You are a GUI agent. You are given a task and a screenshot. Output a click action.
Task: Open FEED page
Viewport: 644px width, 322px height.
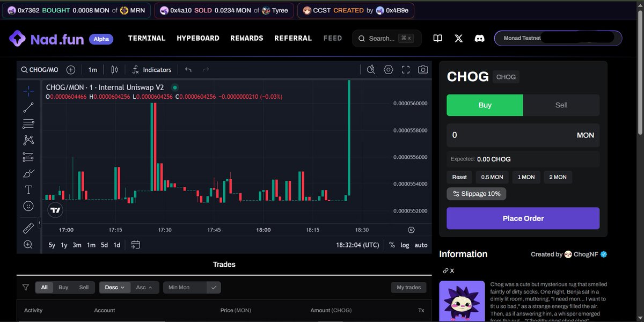333,38
